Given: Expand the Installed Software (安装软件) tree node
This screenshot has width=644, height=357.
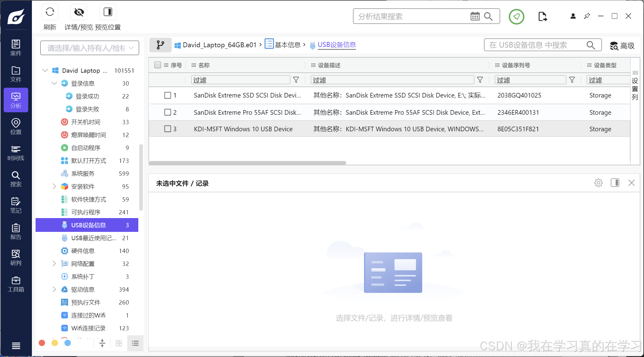Looking at the screenshot, I should pyautogui.click(x=54, y=186).
